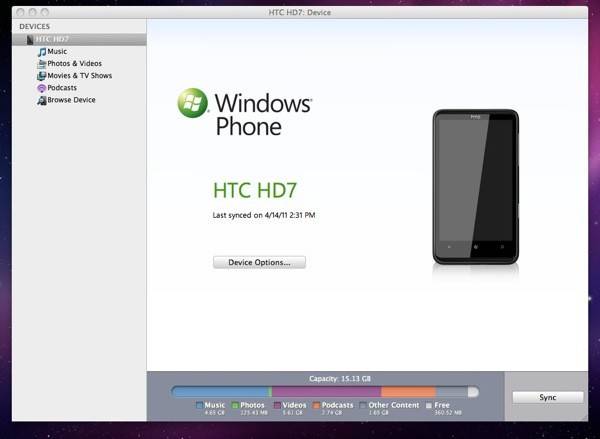Image resolution: width=600 pixels, height=439 pixels.
Task: Click the 'Music' legend label in footer
Action: [x=215, y=405]
